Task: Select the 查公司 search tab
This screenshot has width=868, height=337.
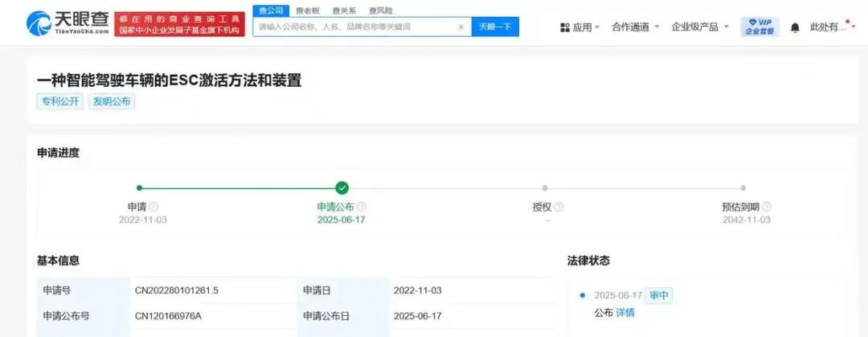Action: coord(271,10)
